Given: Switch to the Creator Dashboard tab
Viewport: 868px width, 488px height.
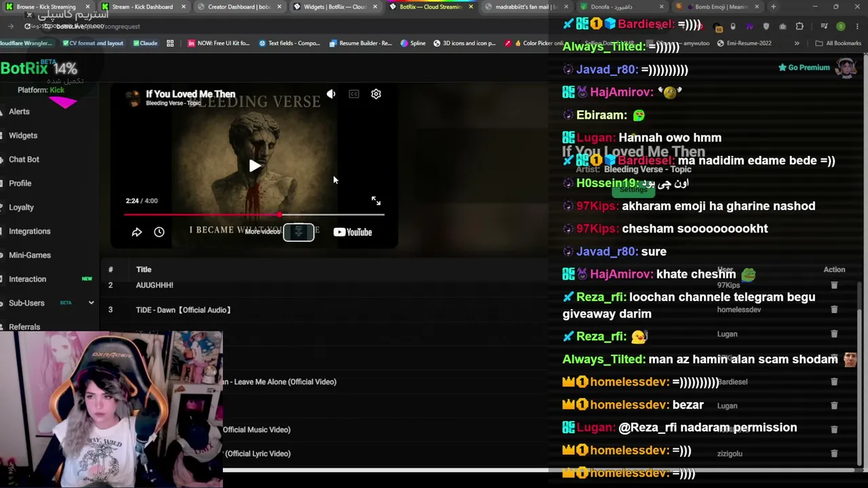Looking at the screenshot, I should 239,7.
